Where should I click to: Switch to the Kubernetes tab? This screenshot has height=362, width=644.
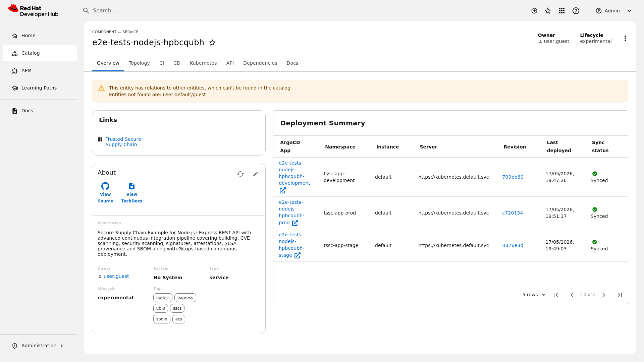tap(203, 63)
